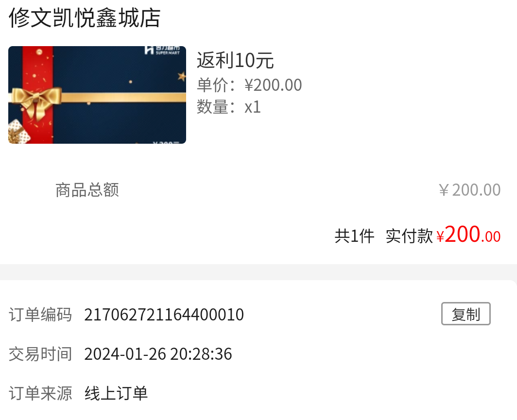Viewport: 517px width, 420px height.
Task: Select the product title 返利10元
Action: coord(235,60)
